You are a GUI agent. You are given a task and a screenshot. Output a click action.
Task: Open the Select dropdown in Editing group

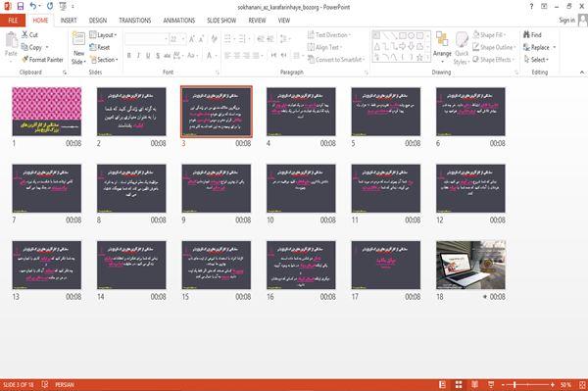[x=536, y=60]
